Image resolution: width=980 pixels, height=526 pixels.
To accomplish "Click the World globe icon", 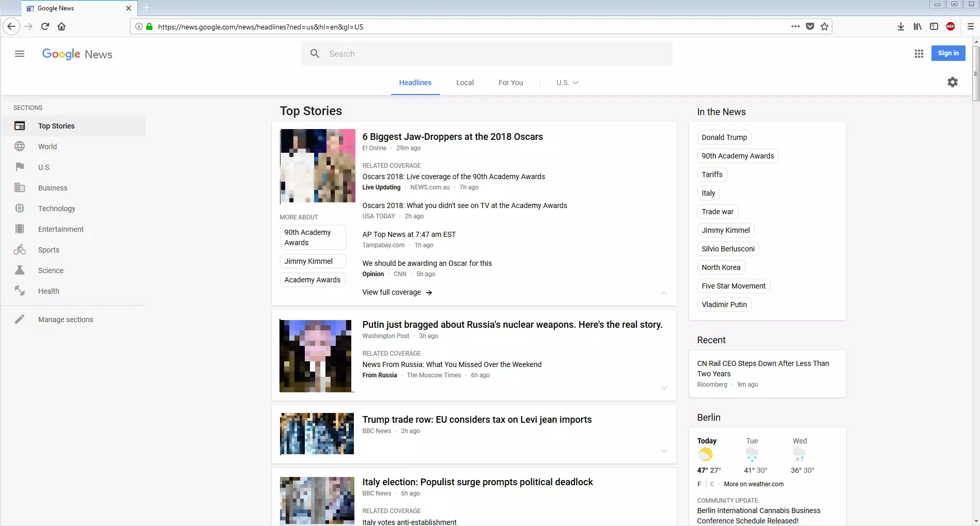I will (20, 147).
